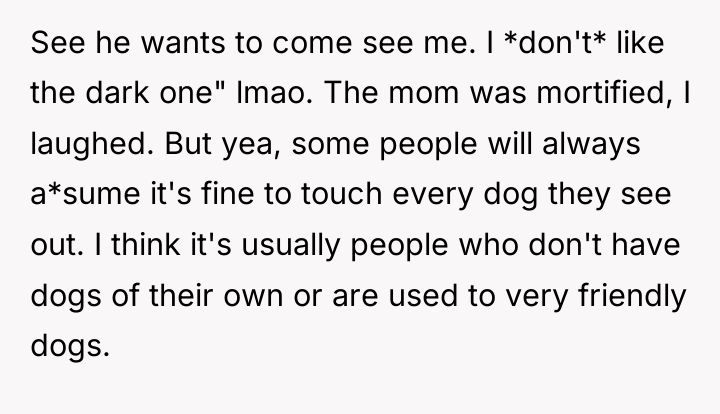This screenshot has width=720, height=414.
Task: Click the word "lmao" in second line
Action: [x=270, y=92]
